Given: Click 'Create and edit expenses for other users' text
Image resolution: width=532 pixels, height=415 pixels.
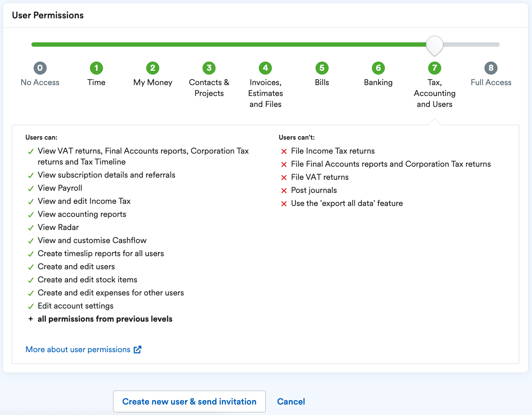Looking at the screenshot, I should click(111, 293).
